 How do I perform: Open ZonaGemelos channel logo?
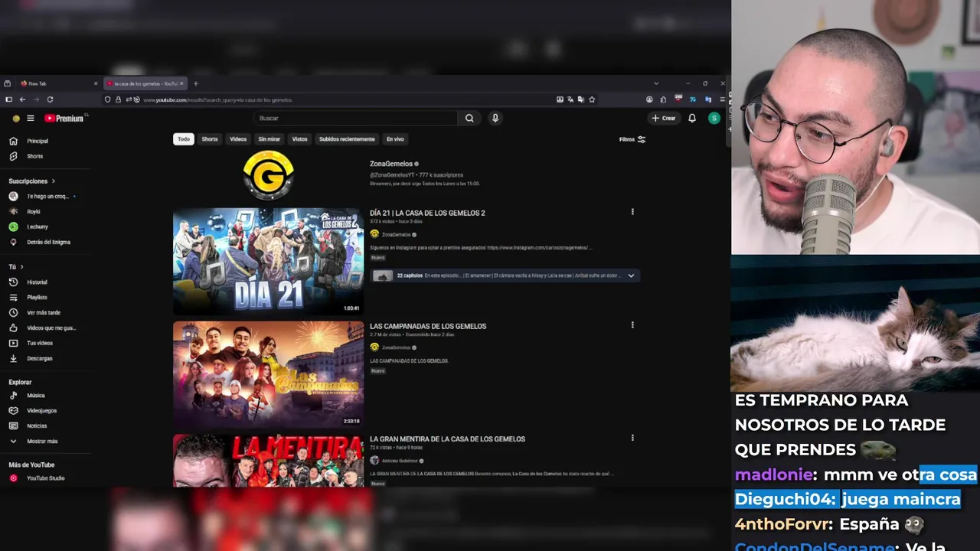[x=268, y=174]
